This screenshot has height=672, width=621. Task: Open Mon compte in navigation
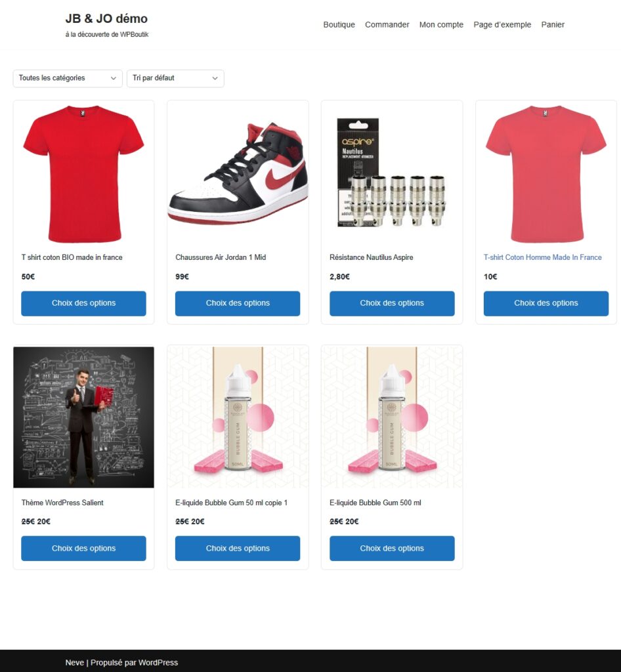(x=441, y=24)
